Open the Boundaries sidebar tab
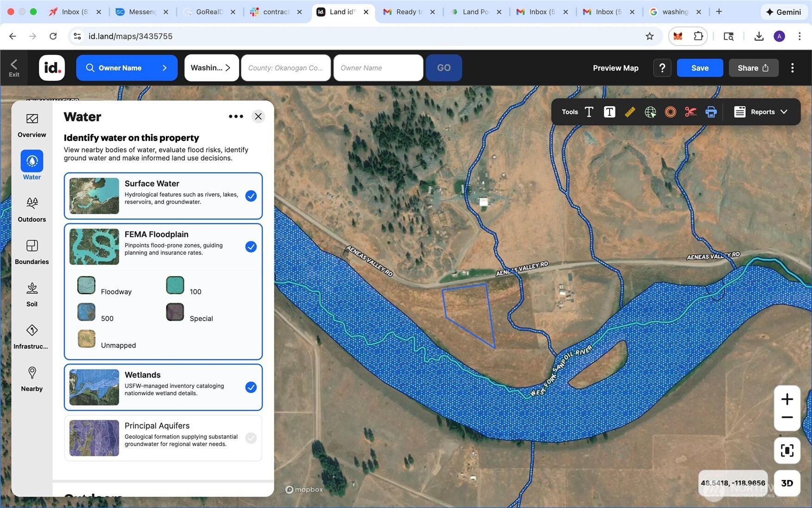 [x=32, y=252]
